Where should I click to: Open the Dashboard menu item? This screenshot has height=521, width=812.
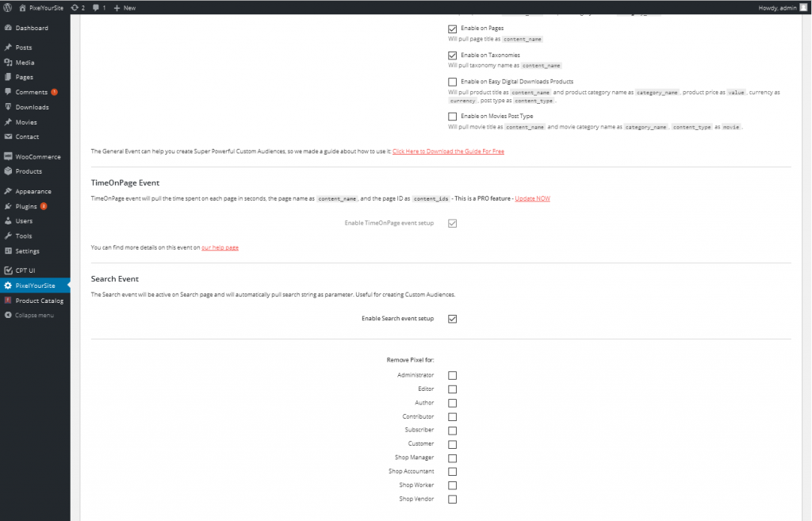[x=32, y=28]
